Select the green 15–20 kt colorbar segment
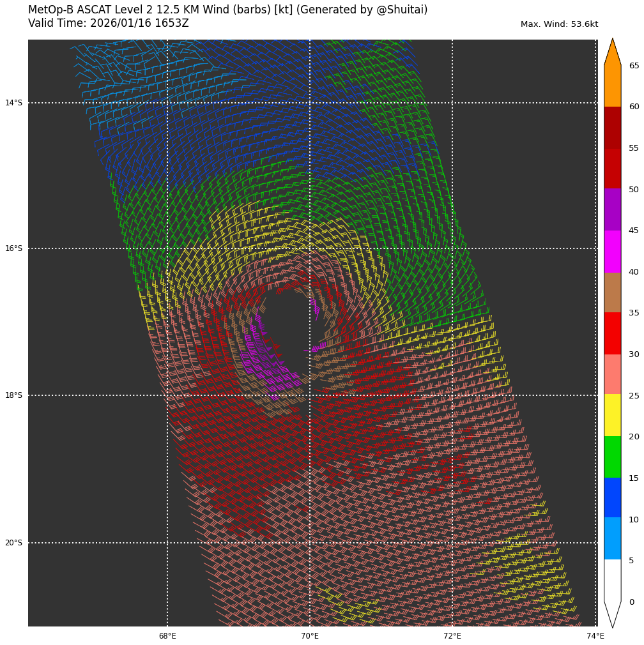 coord(612,457)
